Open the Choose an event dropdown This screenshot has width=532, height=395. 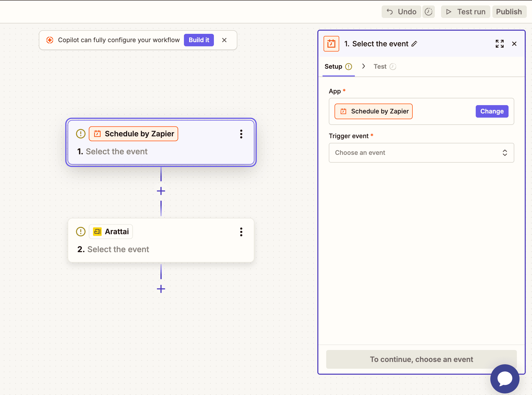click(421, 153)
